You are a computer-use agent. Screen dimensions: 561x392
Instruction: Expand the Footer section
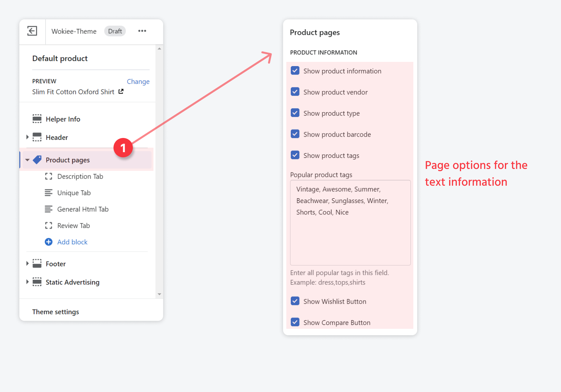tap(27, 263)
